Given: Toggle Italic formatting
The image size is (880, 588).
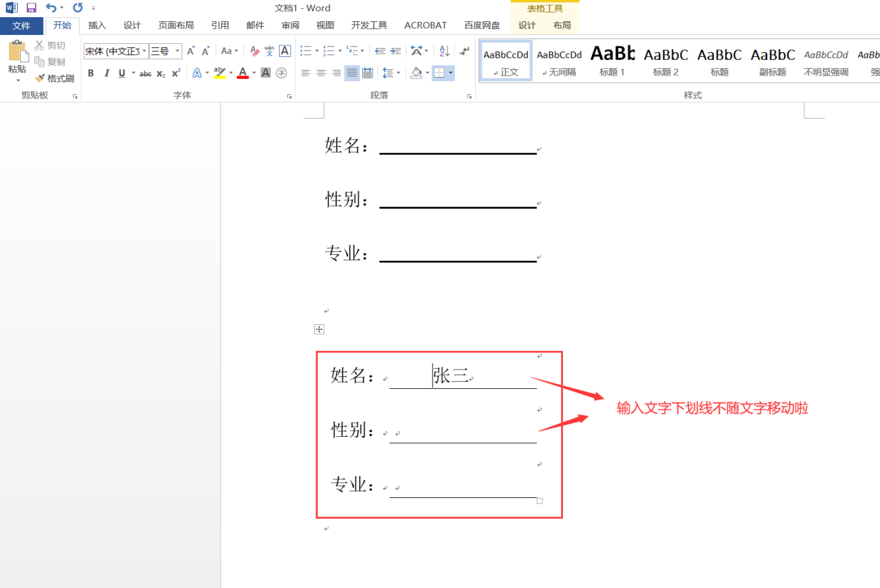Looking at the screenshot, I should [107, 73].
